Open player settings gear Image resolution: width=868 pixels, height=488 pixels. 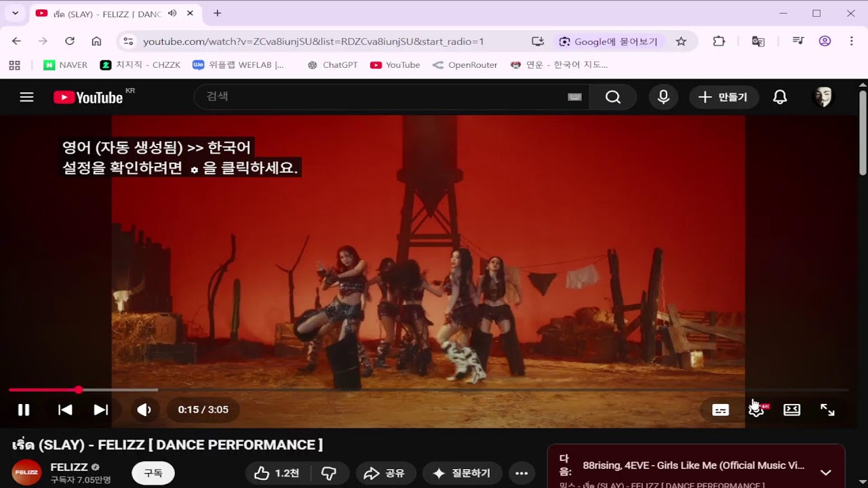(x=757, y=410)
